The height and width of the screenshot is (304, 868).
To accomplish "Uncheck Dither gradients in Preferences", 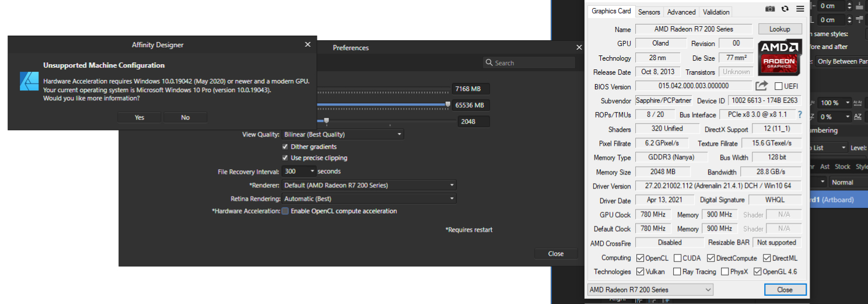I will click(x=285, y=147).
